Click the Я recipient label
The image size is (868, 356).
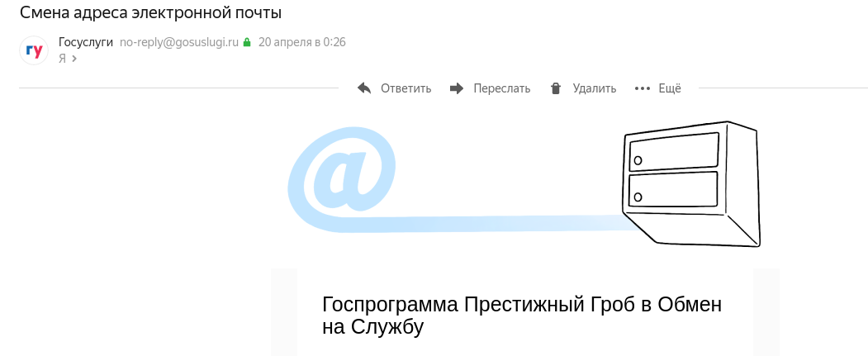[62, 59]
